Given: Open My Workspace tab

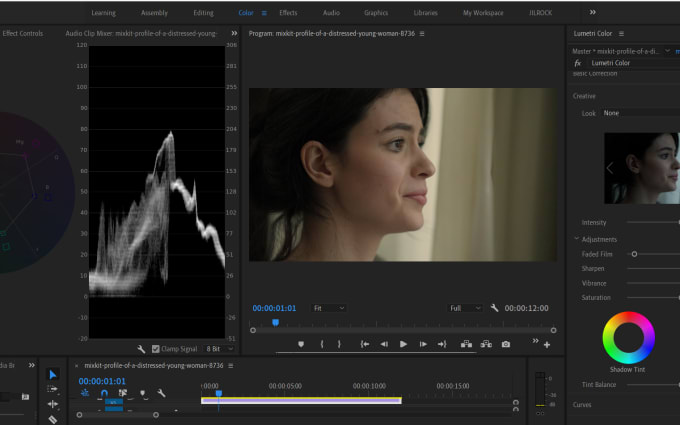Looking at the screenshot, I should point(483,13).
